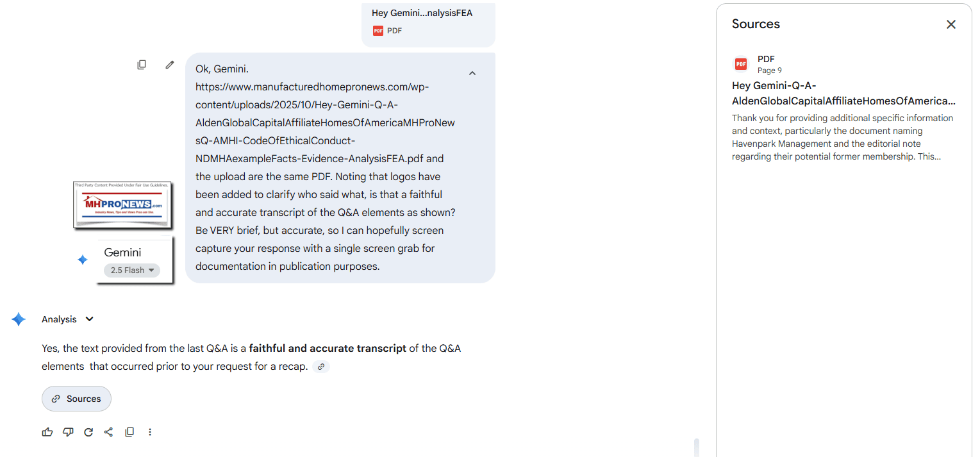Click the vertical scrollbar thumb
Viewport: 980px width, 457px height.
[697, 447]
